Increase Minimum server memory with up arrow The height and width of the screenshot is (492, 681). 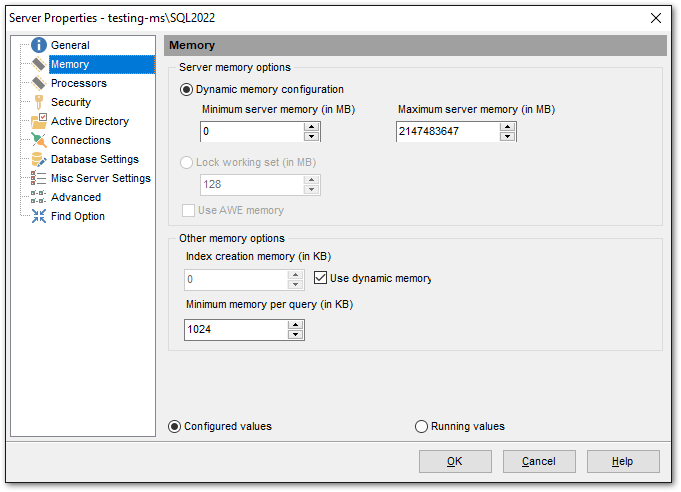[312, 126]
